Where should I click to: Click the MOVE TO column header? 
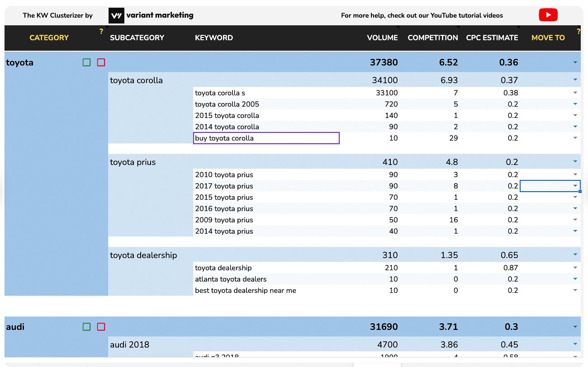[x=548, y=38]
